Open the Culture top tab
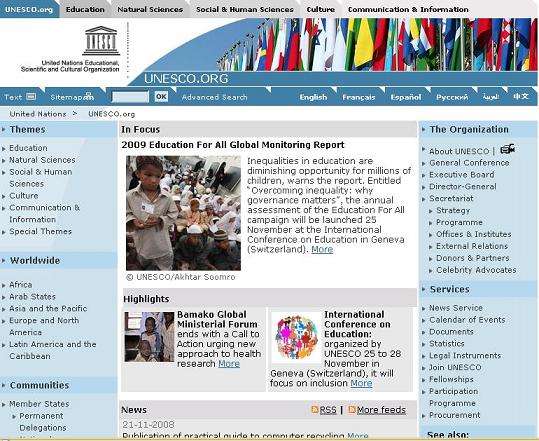This screenshot has width=539, height=441. [321, 9]
